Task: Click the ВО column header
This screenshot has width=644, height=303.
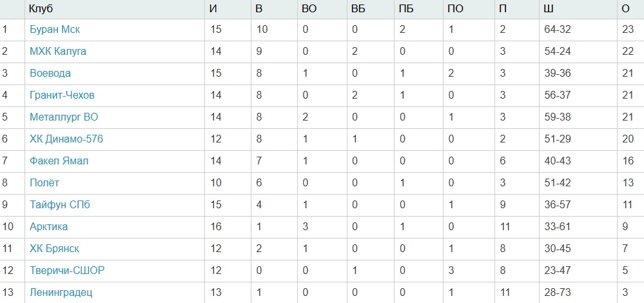Action: tap(309, 8)
